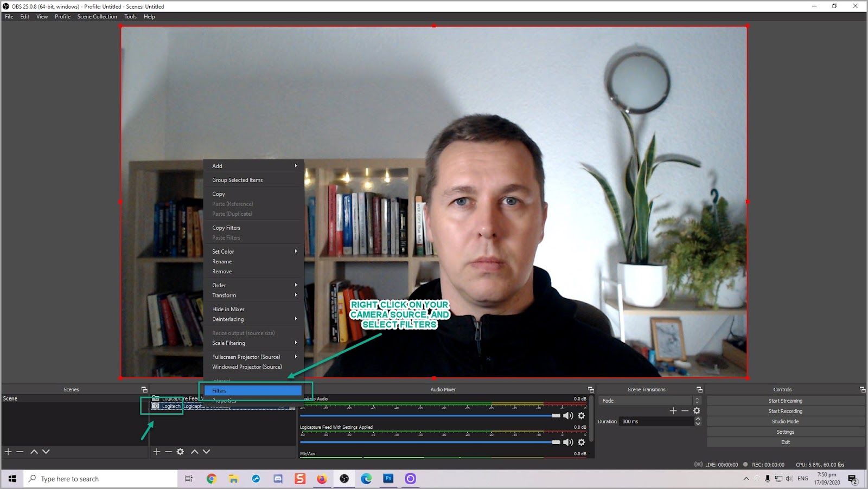Open Windows Task View

click(x=189, y=479)
